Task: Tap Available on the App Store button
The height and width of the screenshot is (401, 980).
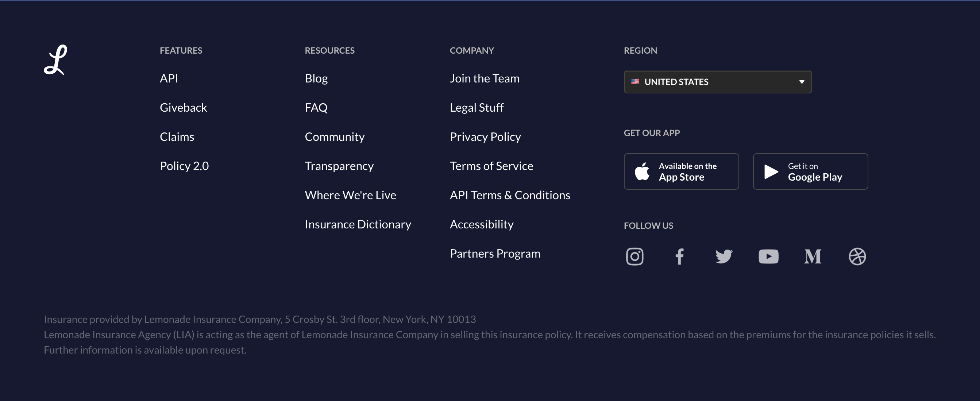Action: click(681, 171)
